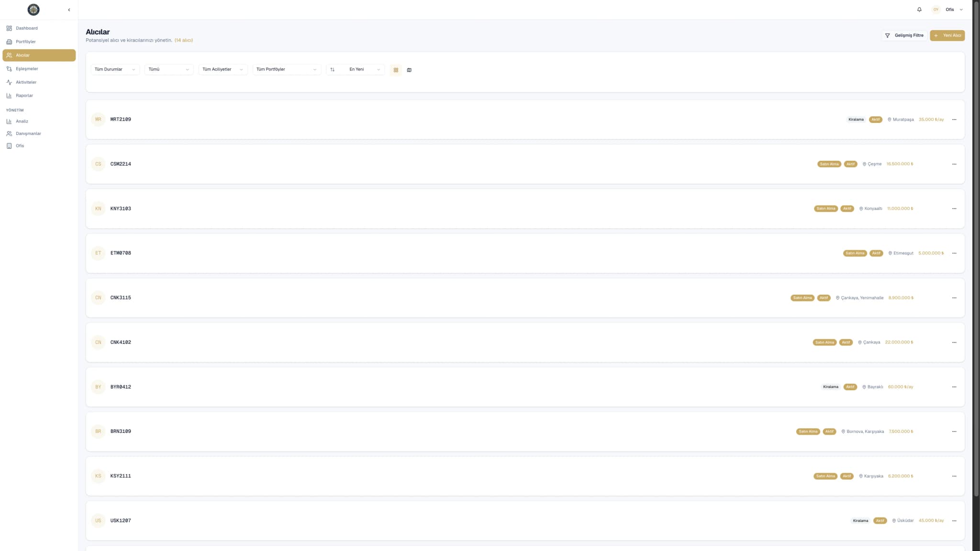
Task: Open Danışmanlar under Yönetim
Action: tap(39, 133)
